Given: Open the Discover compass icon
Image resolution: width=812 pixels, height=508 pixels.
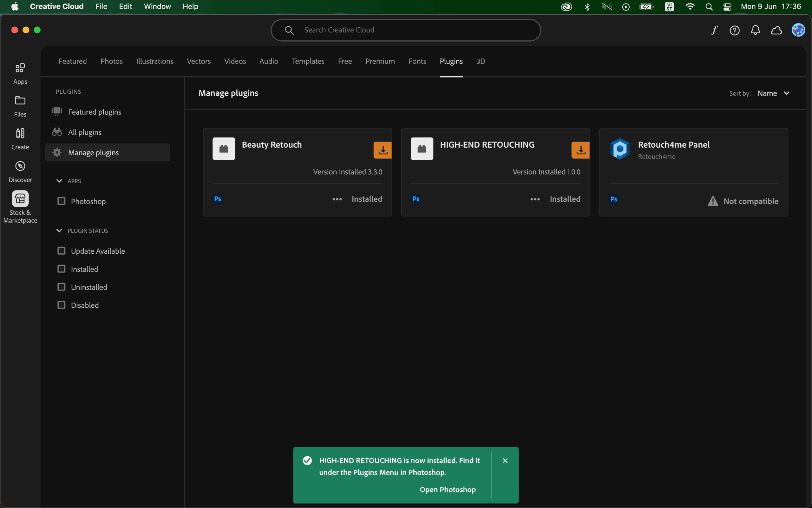Looking at the screenshot, I should click(x=20, y=166).
